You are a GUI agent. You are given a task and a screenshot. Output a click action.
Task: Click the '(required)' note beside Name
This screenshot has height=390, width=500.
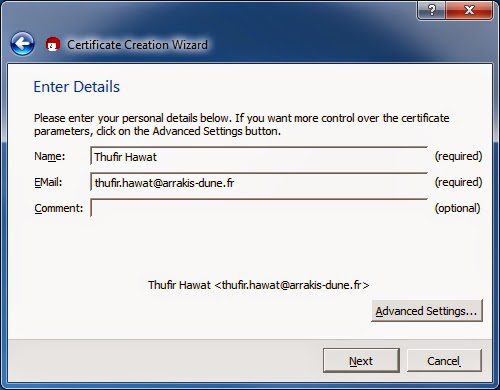click(x=458, y=156)
